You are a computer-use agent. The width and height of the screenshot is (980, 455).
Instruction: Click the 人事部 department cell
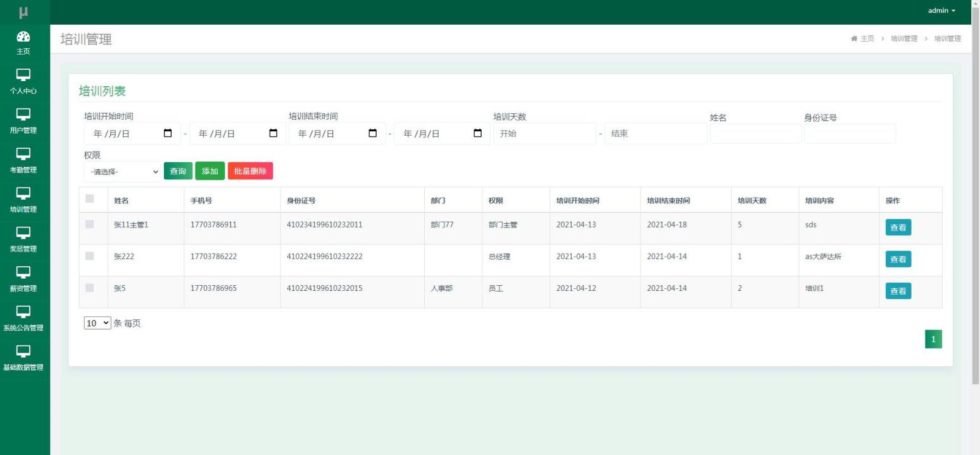[x=442, y=288]
